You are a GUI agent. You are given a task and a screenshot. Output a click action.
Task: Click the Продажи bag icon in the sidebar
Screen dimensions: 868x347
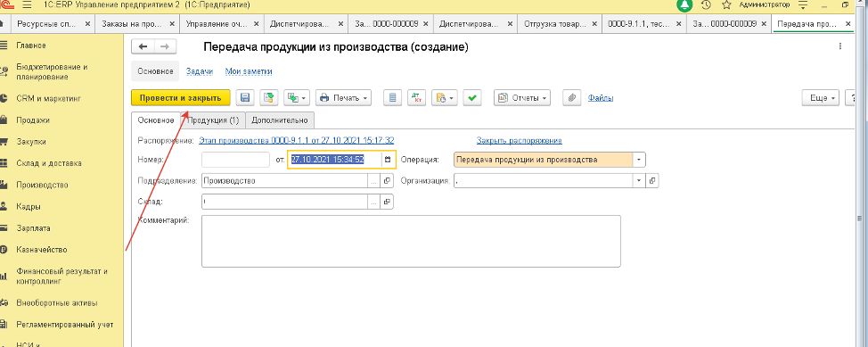(x=4, y=120)
